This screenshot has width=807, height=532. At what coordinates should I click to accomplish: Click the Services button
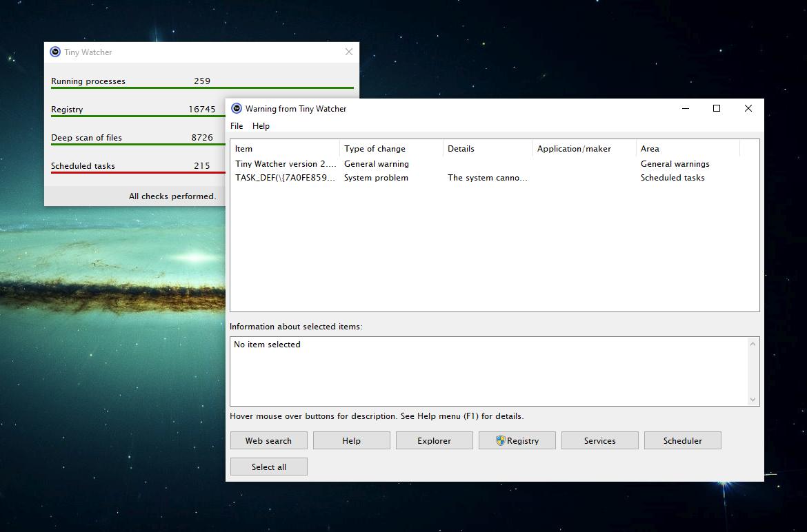coord(599,440)
